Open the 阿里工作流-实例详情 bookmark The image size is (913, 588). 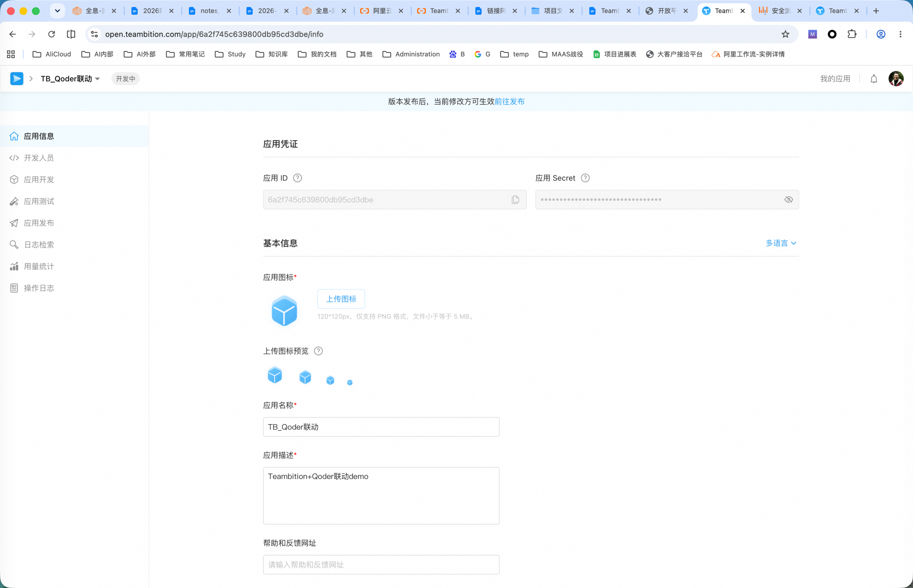click(x=749, y=54)
